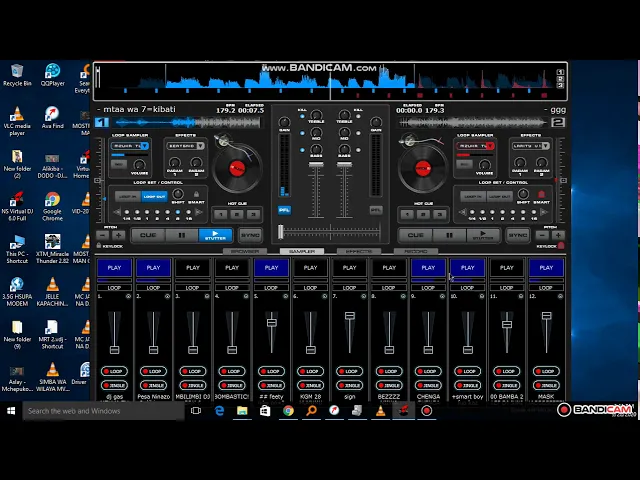The width and height of the screenshot is (640, 480).
Task: Click the Search the web and Windows box
Action: [103, 411]
